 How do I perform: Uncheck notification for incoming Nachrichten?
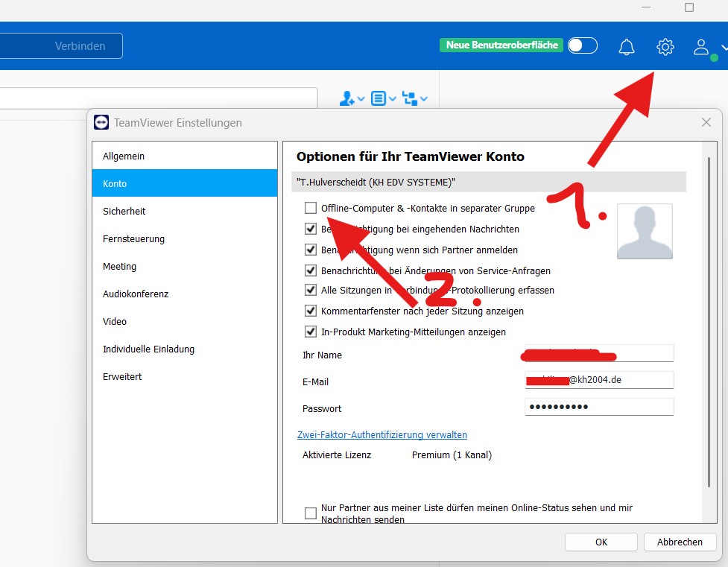pos(311,229)
